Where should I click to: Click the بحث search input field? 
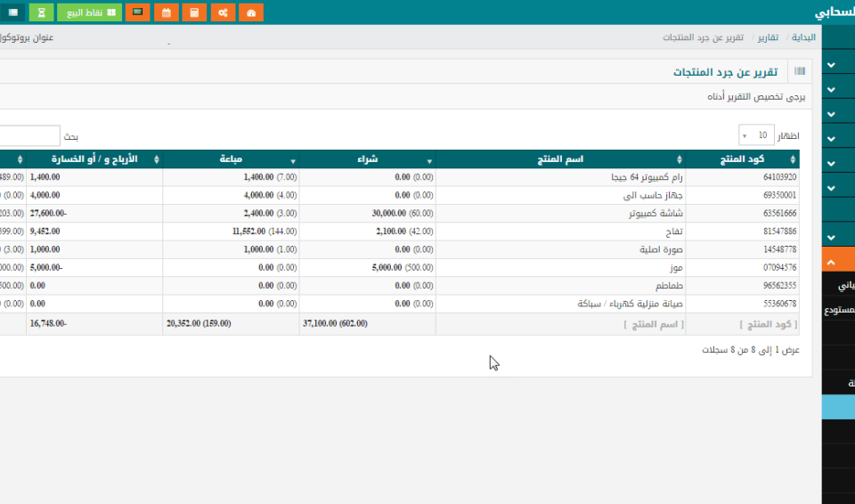[x=27, y=135]
